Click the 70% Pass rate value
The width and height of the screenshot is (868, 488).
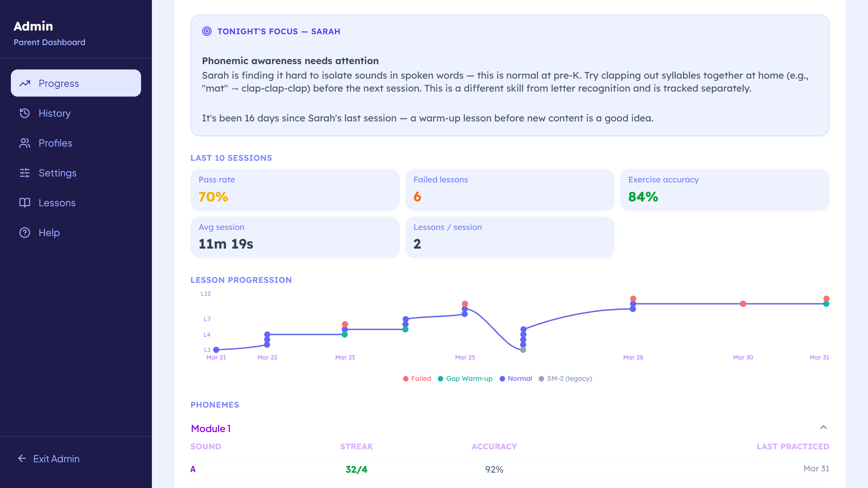(213, 196)
